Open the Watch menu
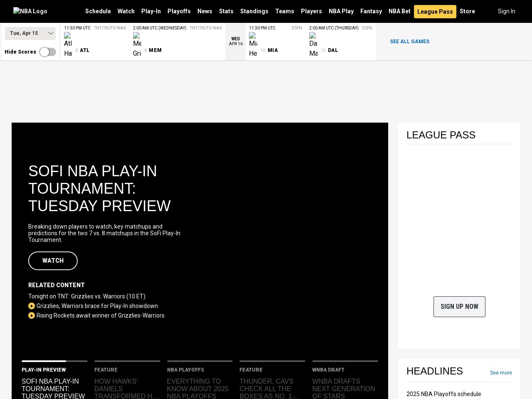The height and width of the screenshot is (399, 532). [126, 11]
